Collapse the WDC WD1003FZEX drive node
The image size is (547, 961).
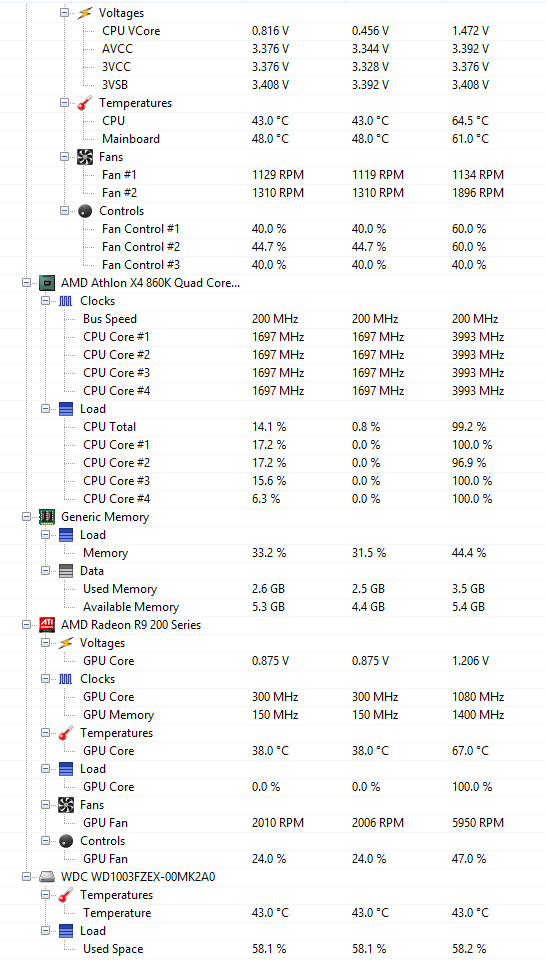(x=26, y=876)
